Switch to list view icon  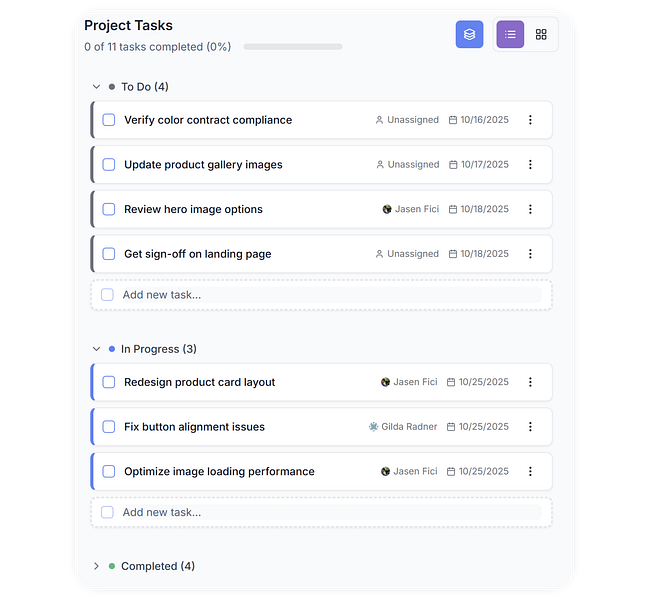click(510, 34)
